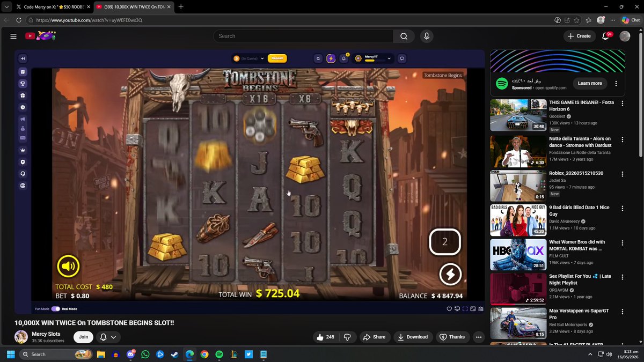Screen dimensions: 644x362
Task: Go to the YouTube home logo
Action: (x=40, y=36)
